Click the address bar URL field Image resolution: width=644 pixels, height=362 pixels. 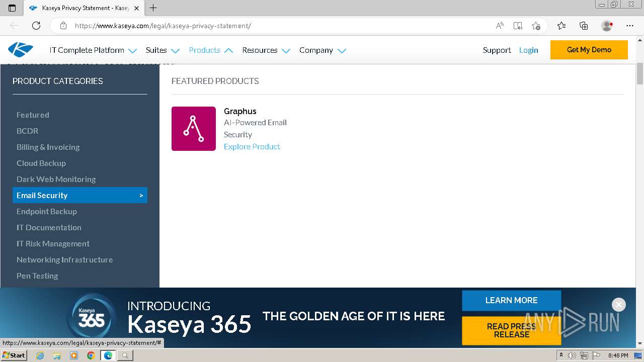coord(282,26)
